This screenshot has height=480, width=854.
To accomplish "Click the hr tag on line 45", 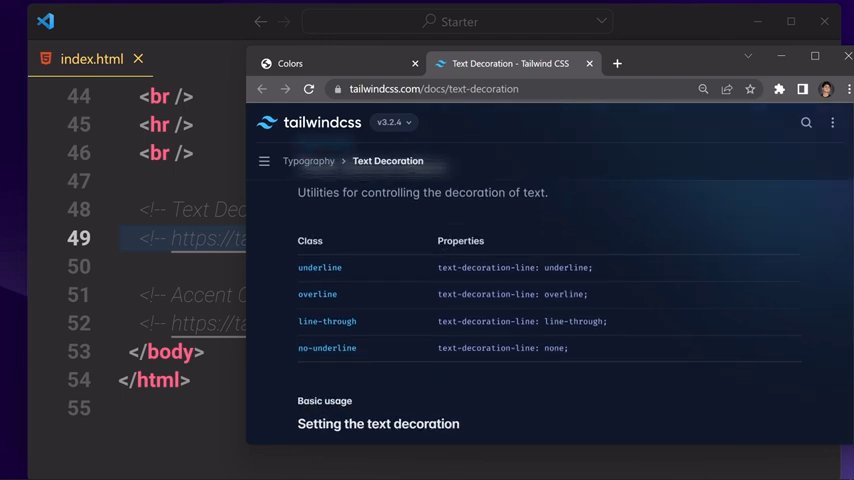I will pos(166,125).
